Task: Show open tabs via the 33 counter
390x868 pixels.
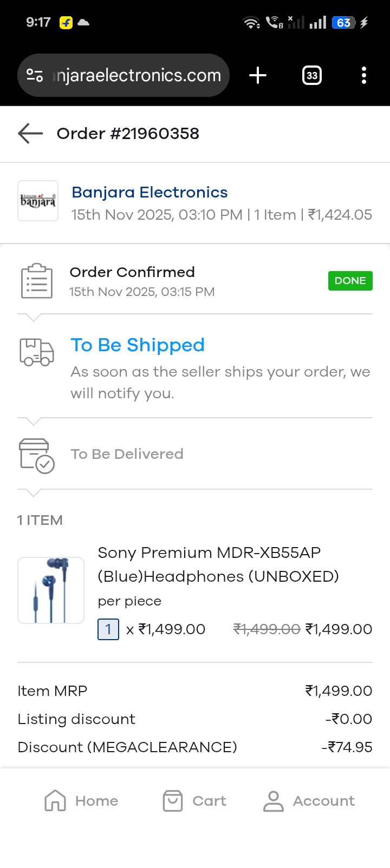Action: click(x=311, y=75)
